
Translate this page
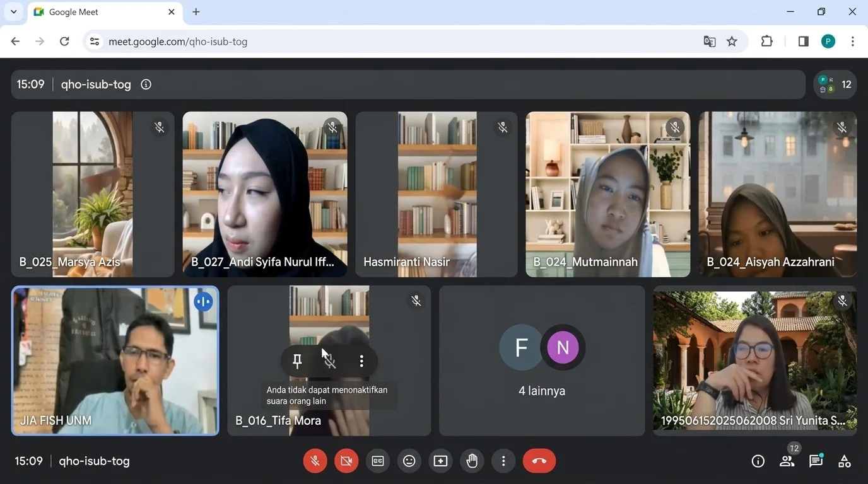coord(710,42)
